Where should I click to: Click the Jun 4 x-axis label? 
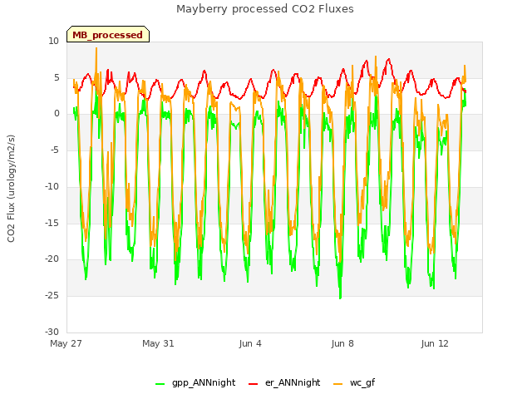pos(250,343)
